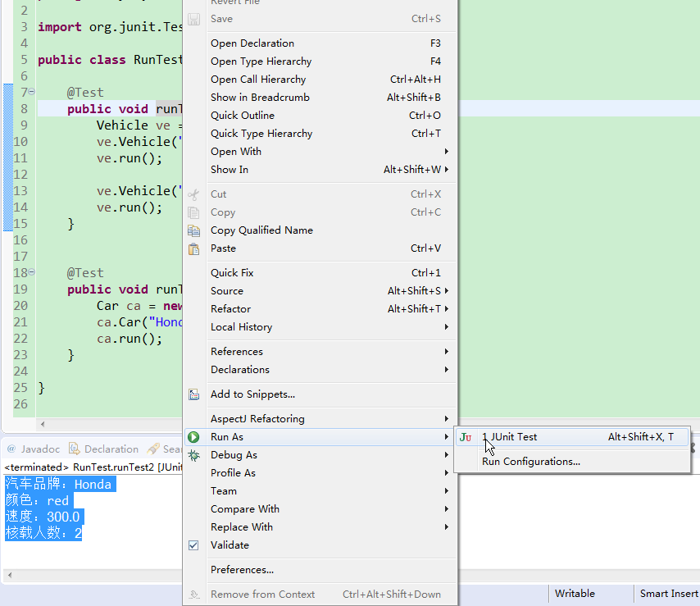Select Show in Breadcrumb
700x606 pixels.
[320, 98]
